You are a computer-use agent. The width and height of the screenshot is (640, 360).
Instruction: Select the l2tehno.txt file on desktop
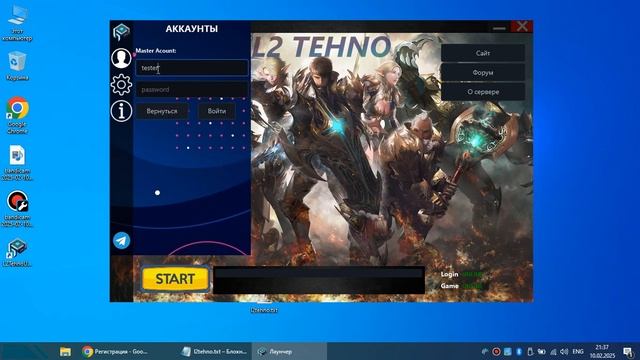pyautogui.click(x=264, y=307)
